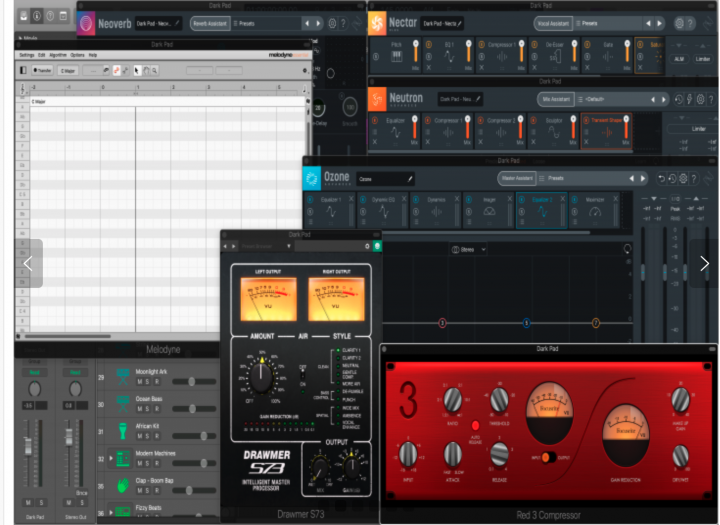This screenshot has height=525, width=720.
Task: Open Logic inspector info icon
Action: point(37,16)
